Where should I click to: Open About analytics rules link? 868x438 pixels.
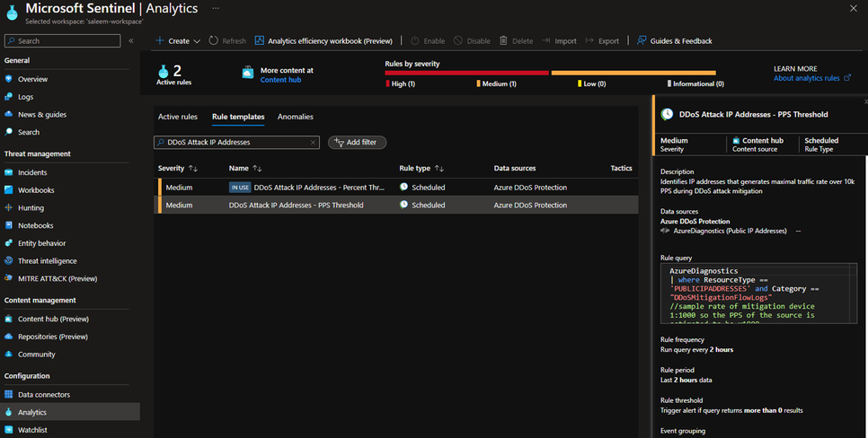(x=811, y=78)
